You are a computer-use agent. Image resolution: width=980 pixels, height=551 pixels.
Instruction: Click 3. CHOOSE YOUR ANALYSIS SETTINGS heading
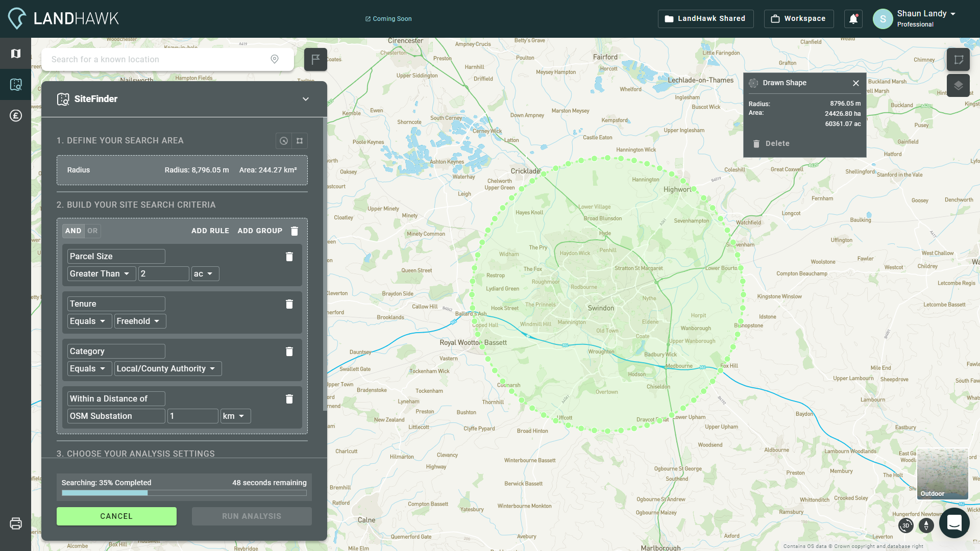pyautogui.click(x=135, y=454)
